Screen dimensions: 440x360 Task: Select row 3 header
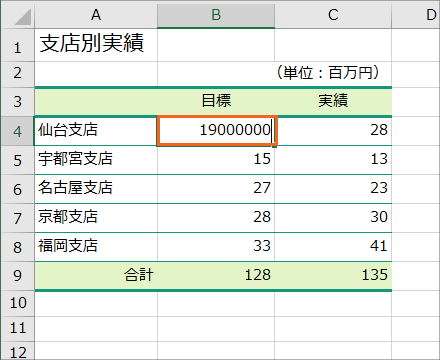coord(18,102)
